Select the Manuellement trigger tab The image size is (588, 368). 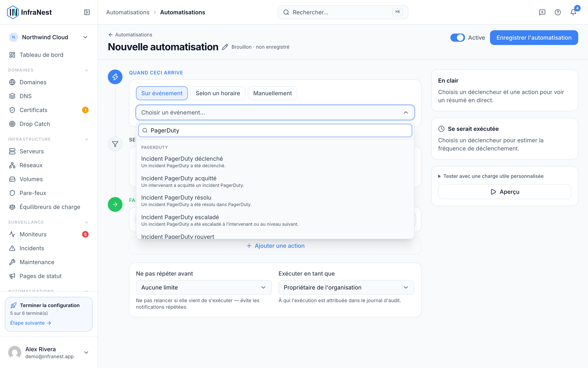272,93
